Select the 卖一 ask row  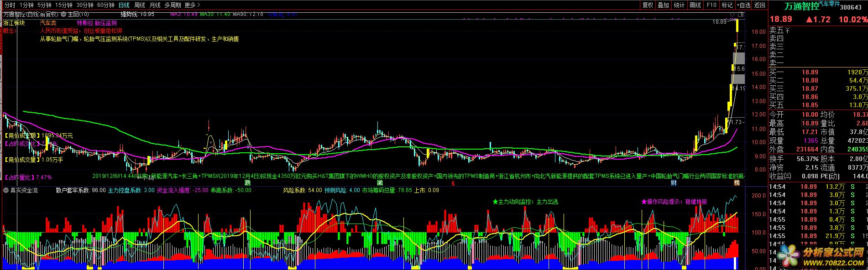pyautogui.click(x=818, y=63)
